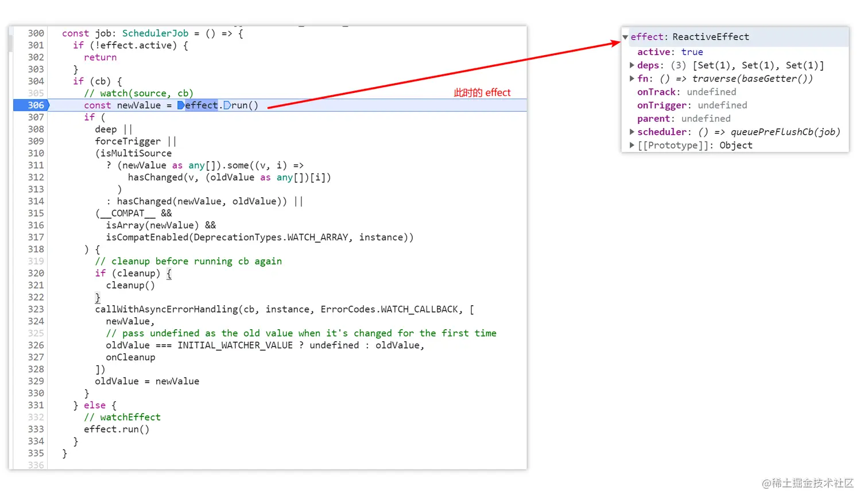Click 'forceTrigger ||' on line 309

(135, 141)
